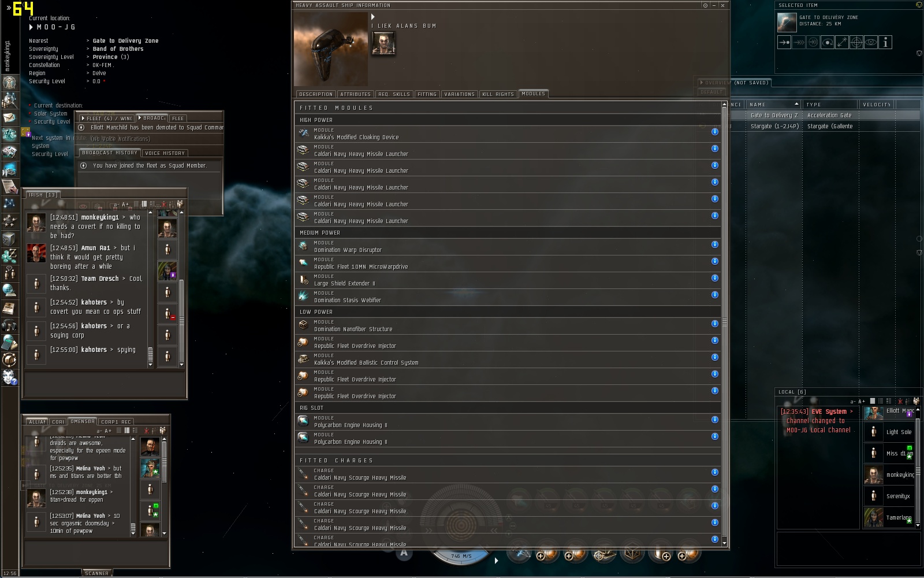Toggle member list group icon in Irish chat
The width and height of the screenshot is (924, 578).
180,204
